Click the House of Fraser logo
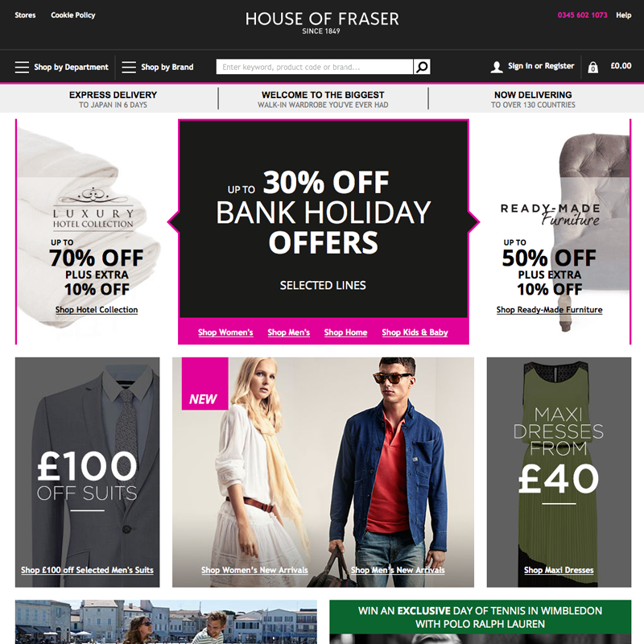This screenshot has width=644, height=644. (322, 23)
